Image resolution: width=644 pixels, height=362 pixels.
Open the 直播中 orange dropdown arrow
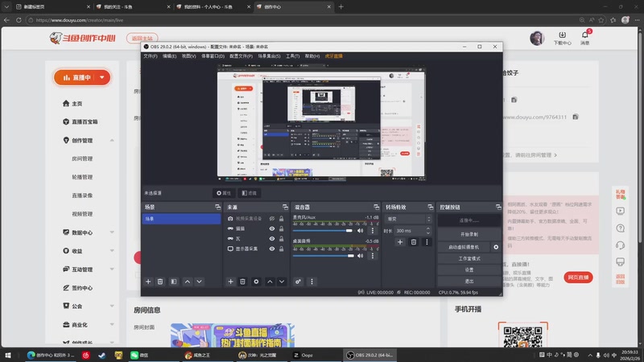102,77
